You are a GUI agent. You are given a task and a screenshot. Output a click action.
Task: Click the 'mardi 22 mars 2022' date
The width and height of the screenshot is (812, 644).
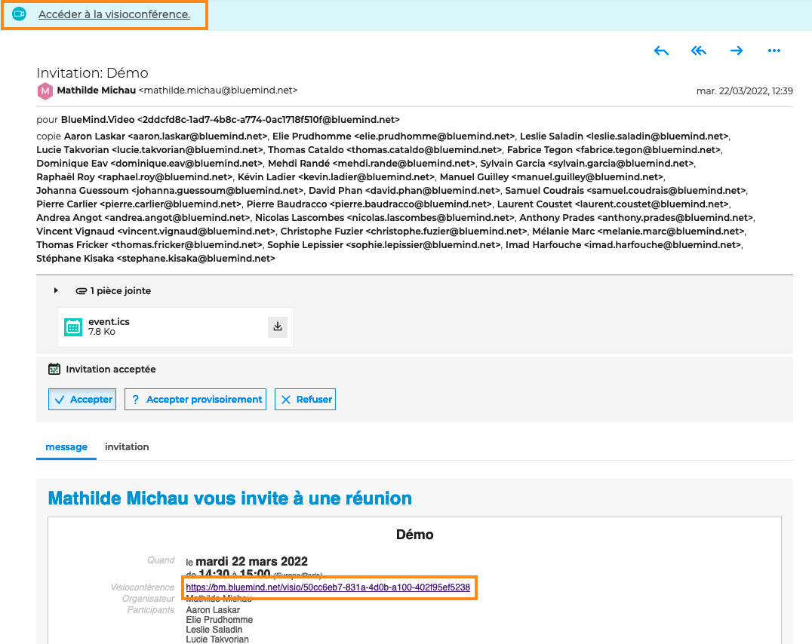pos(252,561)
